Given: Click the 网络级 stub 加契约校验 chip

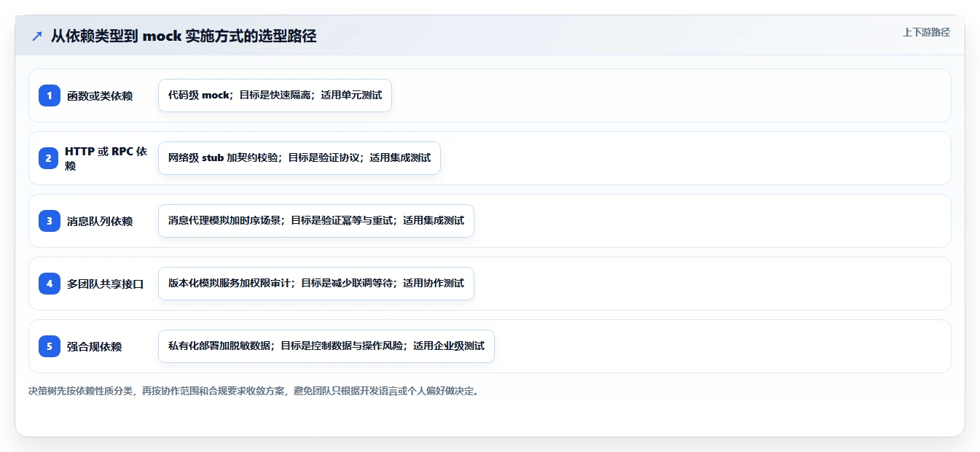Looking at the screenshot, I should tap(299, 158).
